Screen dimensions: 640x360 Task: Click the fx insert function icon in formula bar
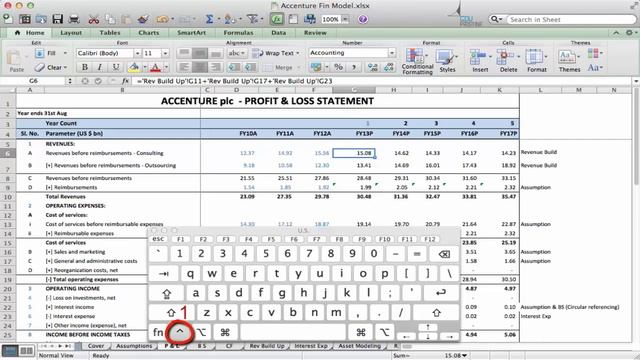tap(125, 81)
